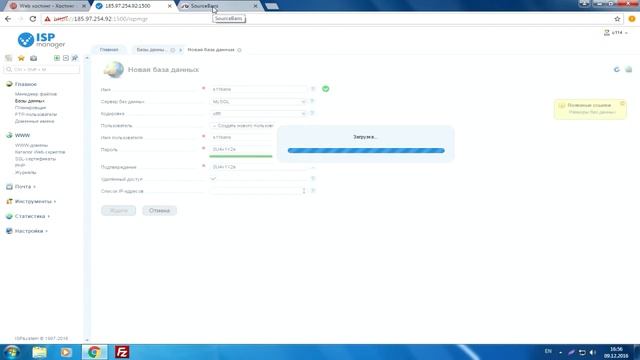Screen dimensions: 640x360
Task: Click help icon beside Кодировка field
Action: click(312, 113)
